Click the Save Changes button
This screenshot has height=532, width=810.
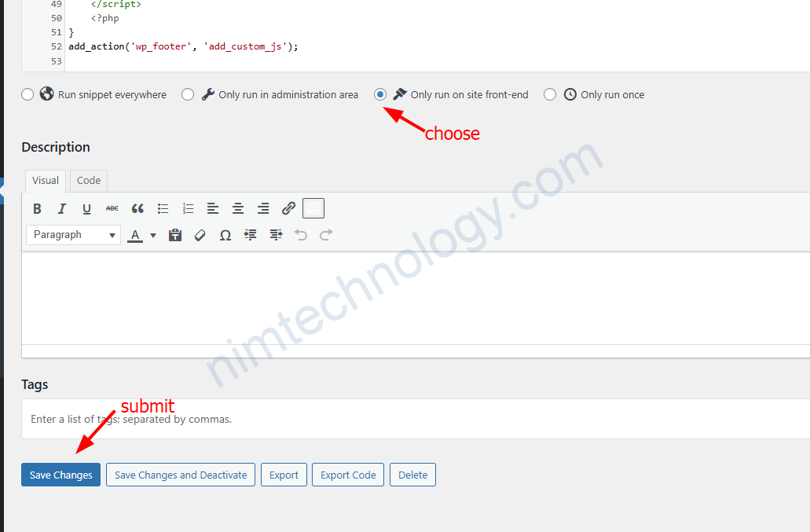tap(60, 475)
